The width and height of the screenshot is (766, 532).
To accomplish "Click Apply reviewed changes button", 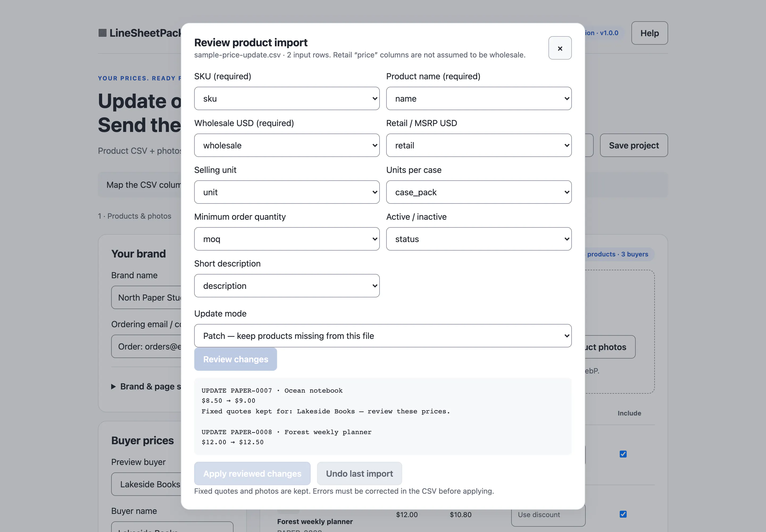I will coord(252,473).
